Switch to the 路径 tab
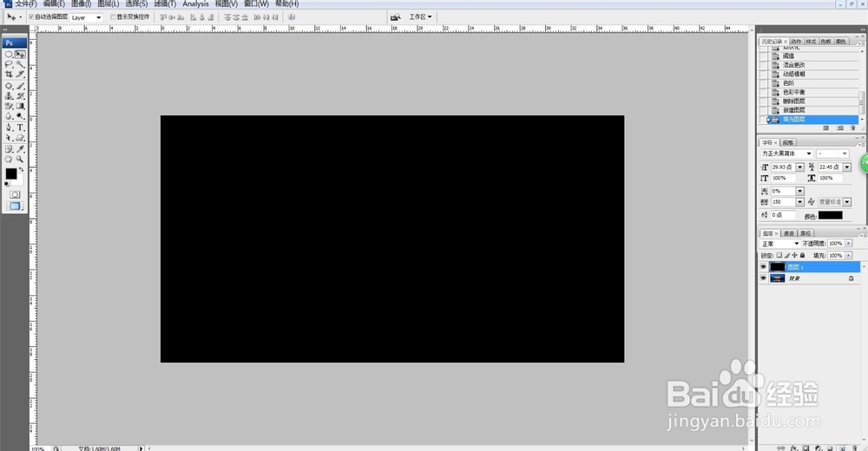This screenshot has height=451, width=868. tap(806, 233)
